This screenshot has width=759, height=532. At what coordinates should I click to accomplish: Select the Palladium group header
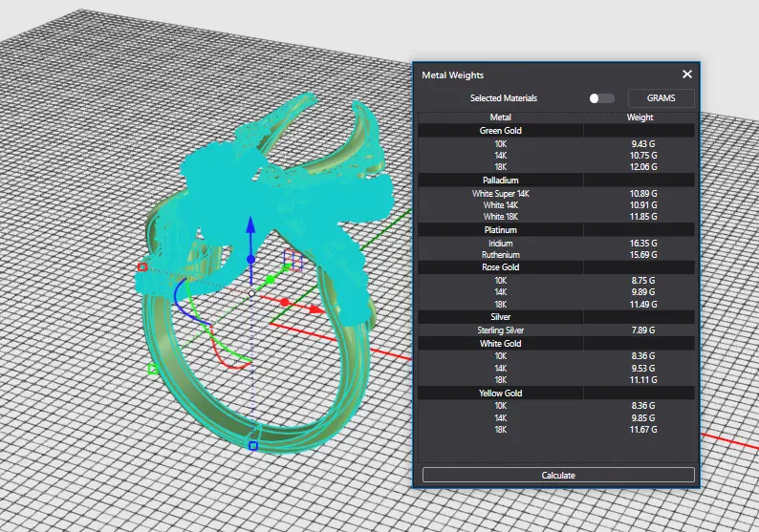point(500,181)
